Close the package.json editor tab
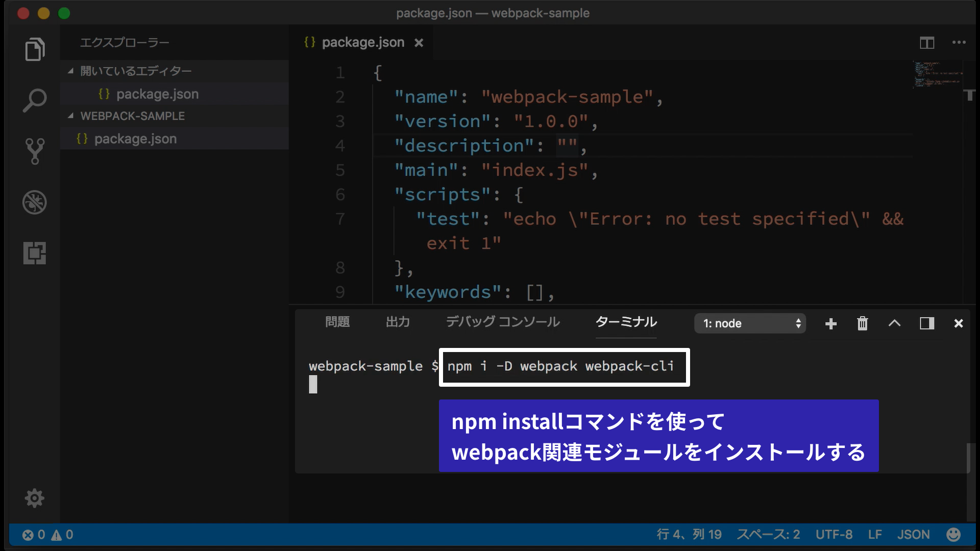980x551 pixels. pyautogui.click(x=419, y=43)
